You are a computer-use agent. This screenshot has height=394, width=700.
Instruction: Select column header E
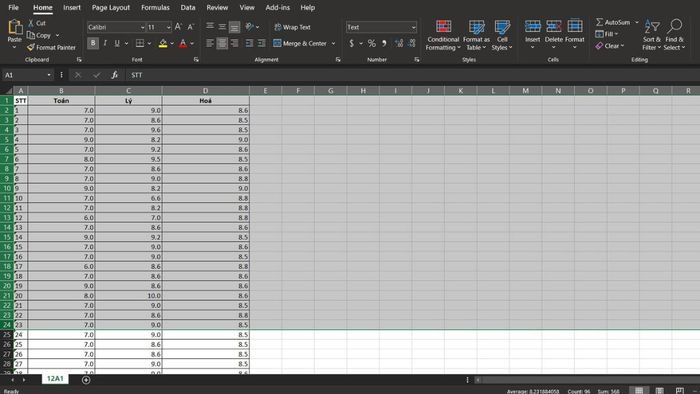tap(265, 91)
